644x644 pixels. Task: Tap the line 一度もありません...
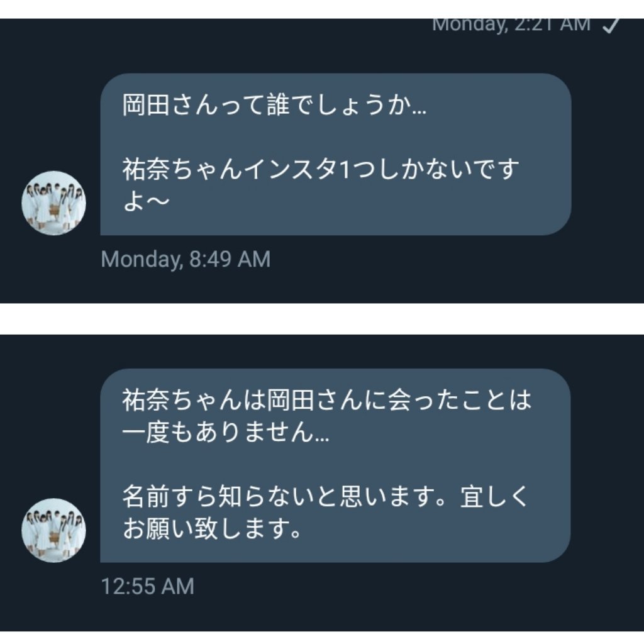pos(226,432)
